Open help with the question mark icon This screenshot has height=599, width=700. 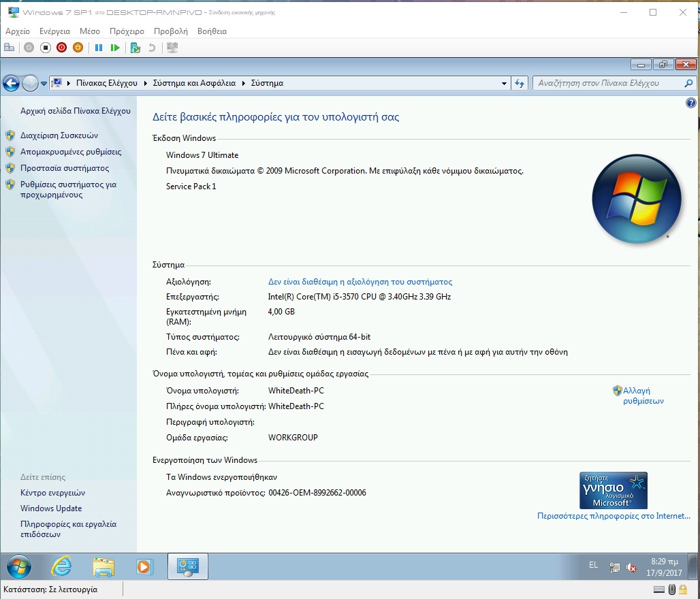pos(690,103)
